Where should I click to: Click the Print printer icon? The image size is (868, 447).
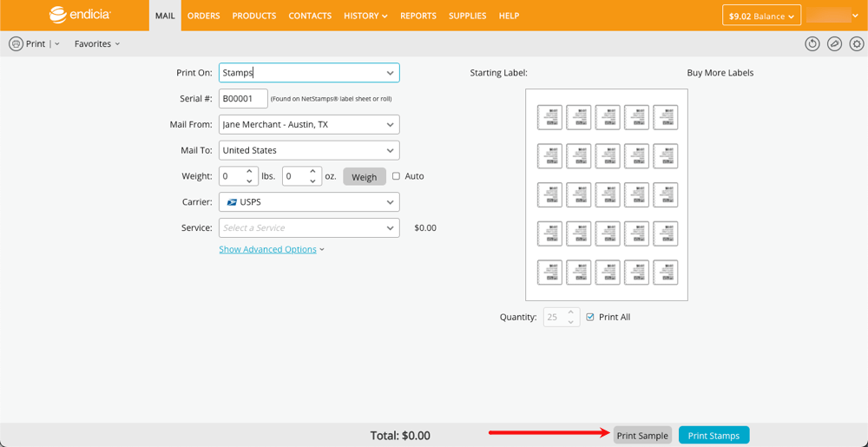coord(16,43)
